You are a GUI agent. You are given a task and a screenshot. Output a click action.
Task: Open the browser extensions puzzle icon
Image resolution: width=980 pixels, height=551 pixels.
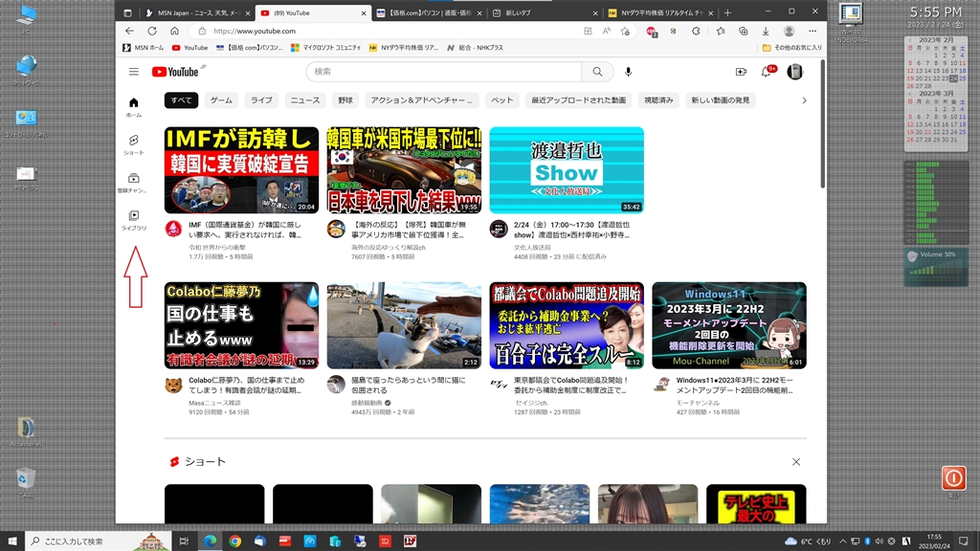pyautogui.click(x=696, y=31)
